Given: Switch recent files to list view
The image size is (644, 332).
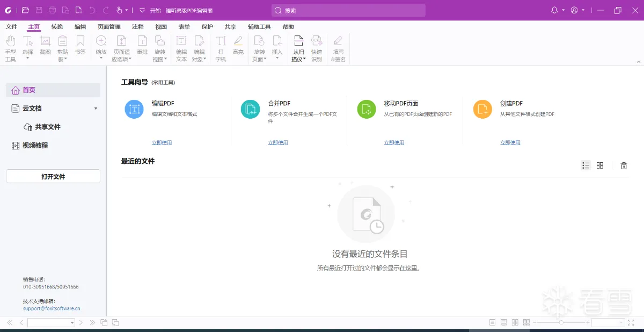Looking at the screenshot, I should [x=586, y=165].
